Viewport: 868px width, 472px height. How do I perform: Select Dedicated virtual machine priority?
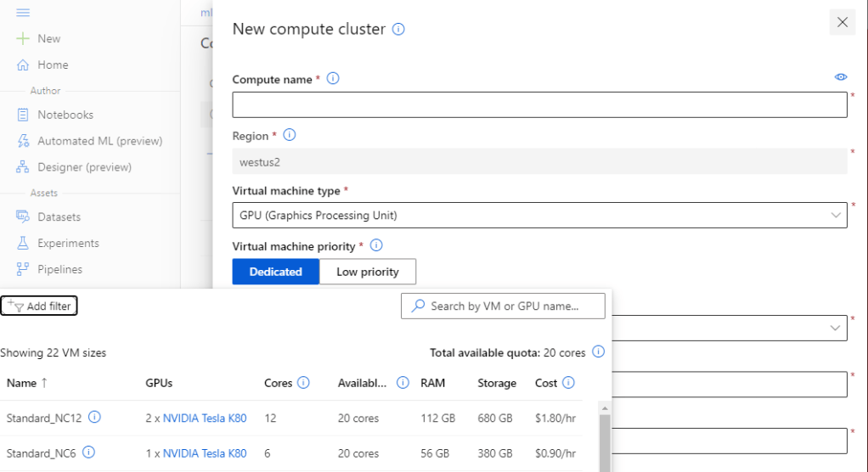275,272
